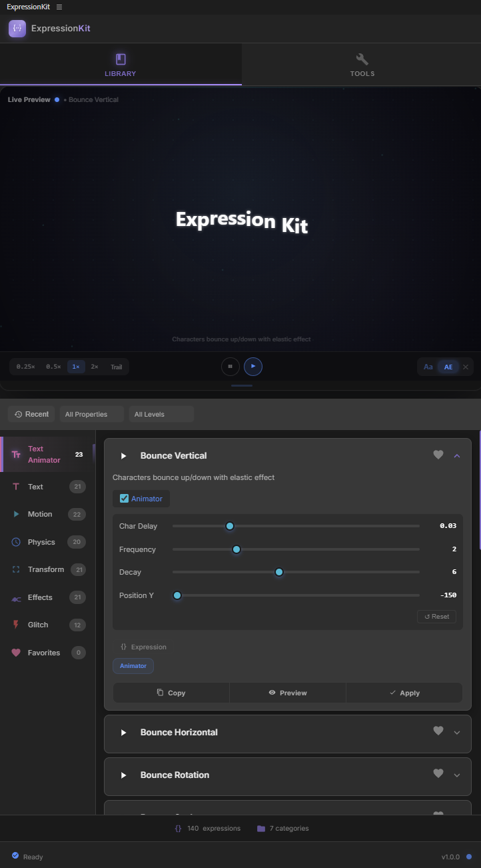Adjust the Frequency slider

(236, 549)
